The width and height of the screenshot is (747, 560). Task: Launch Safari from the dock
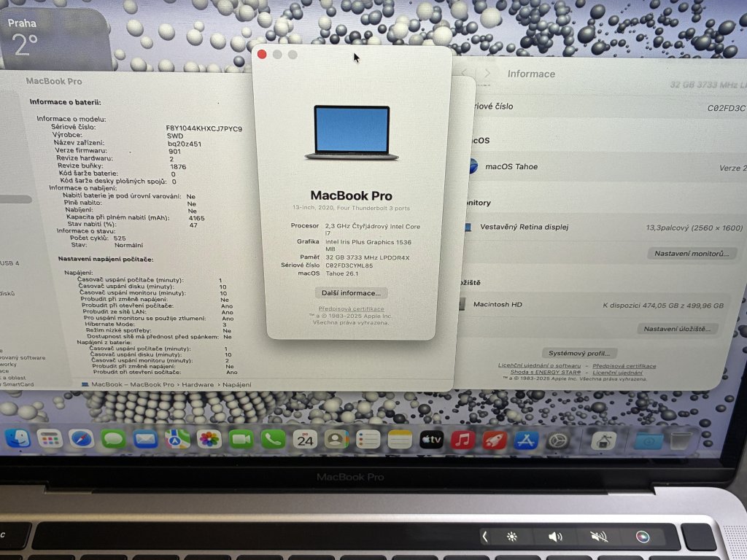(82, 439)
